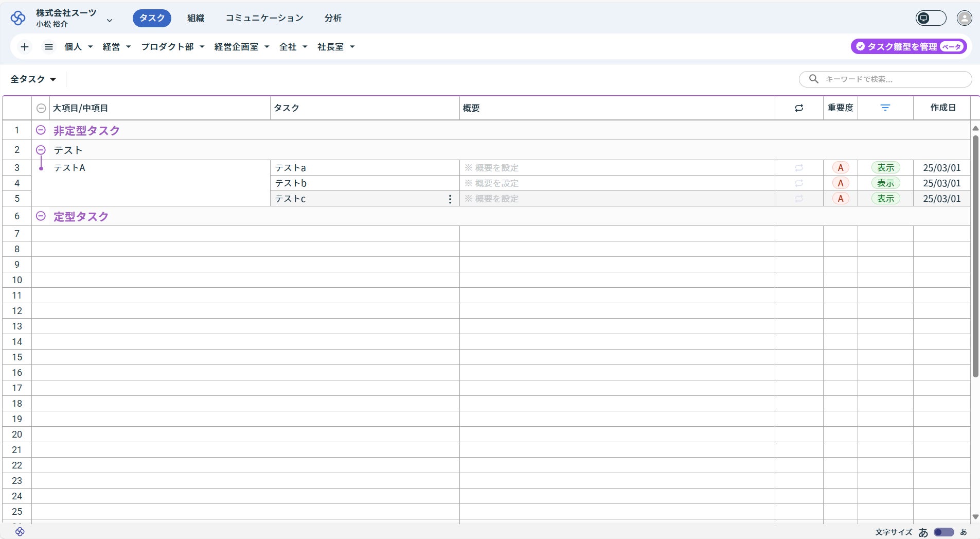980x539 pixels.
Task: Open the filter icon in table header
Action: tap(885, 108)
